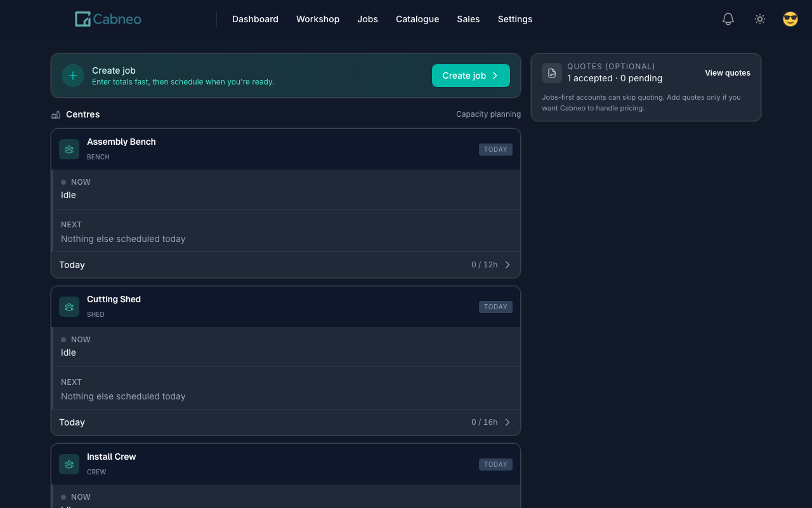Click the Install Crew centre icon

point(69,464)
